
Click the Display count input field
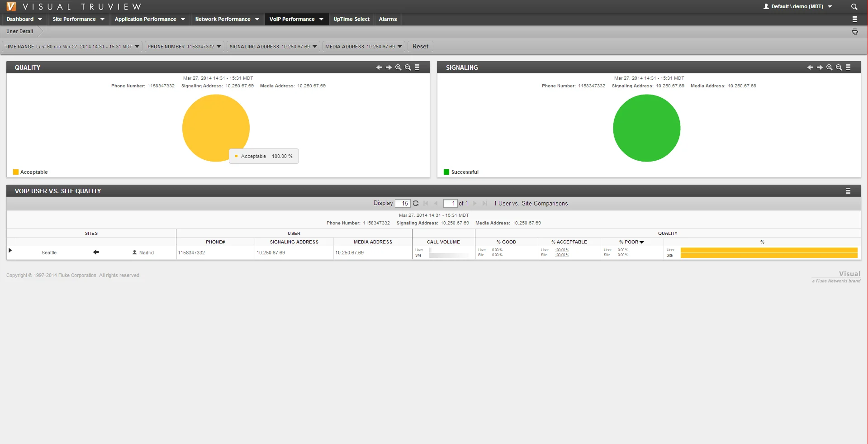403,203
